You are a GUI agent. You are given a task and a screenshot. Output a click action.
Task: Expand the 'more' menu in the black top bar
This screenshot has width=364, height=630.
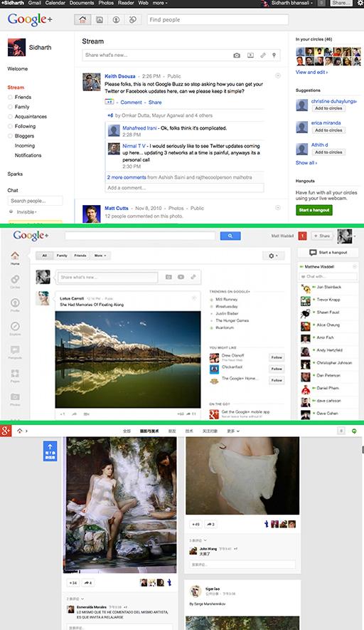point(160,3)
